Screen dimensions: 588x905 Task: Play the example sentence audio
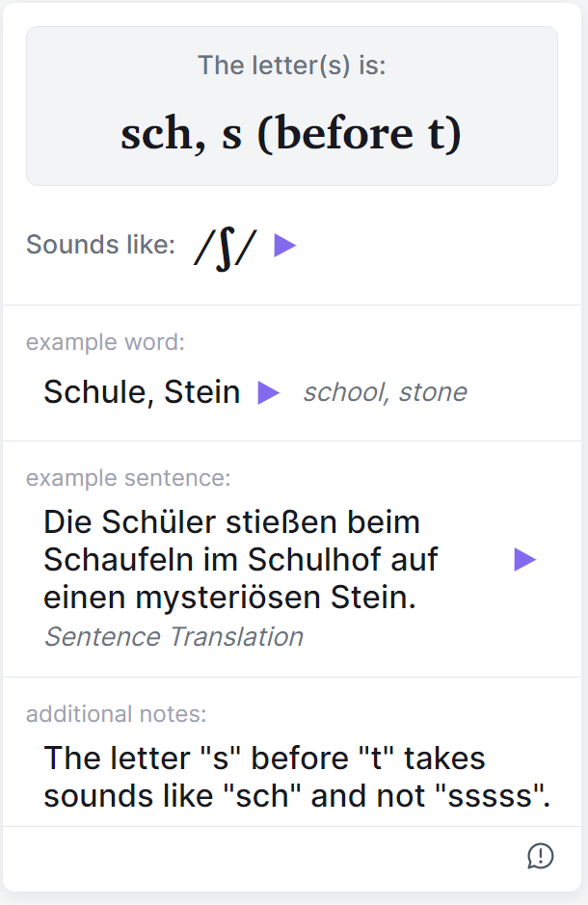coord(524,560)
